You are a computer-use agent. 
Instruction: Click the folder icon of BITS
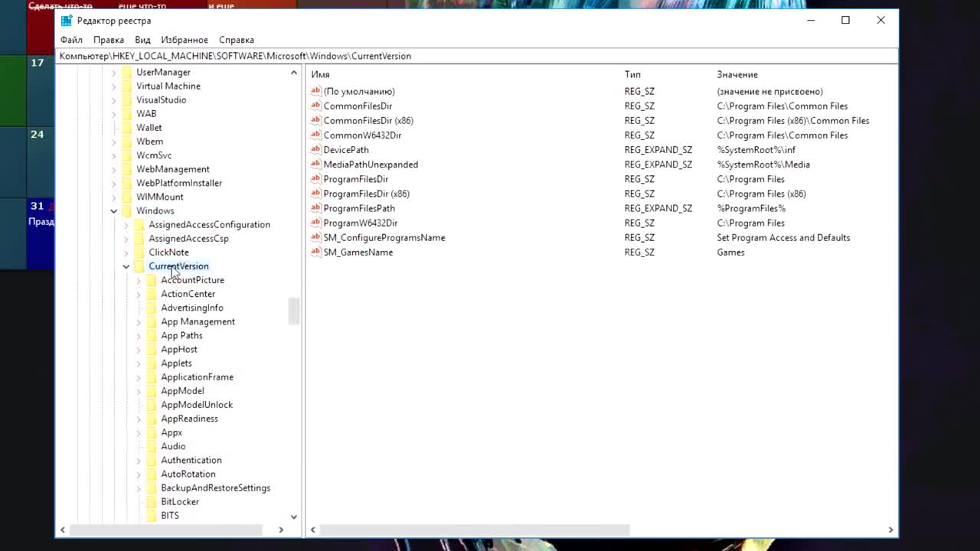(151, 516)
